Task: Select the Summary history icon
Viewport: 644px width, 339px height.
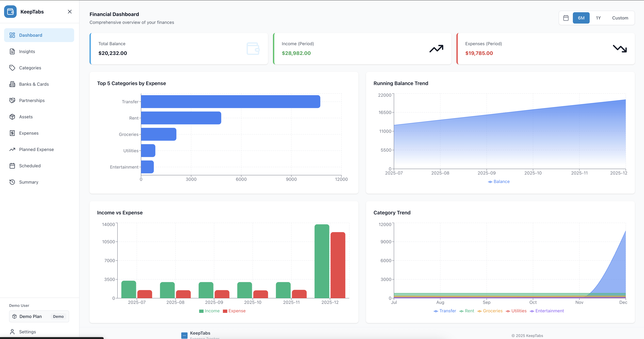Action: tap(13, 182)
